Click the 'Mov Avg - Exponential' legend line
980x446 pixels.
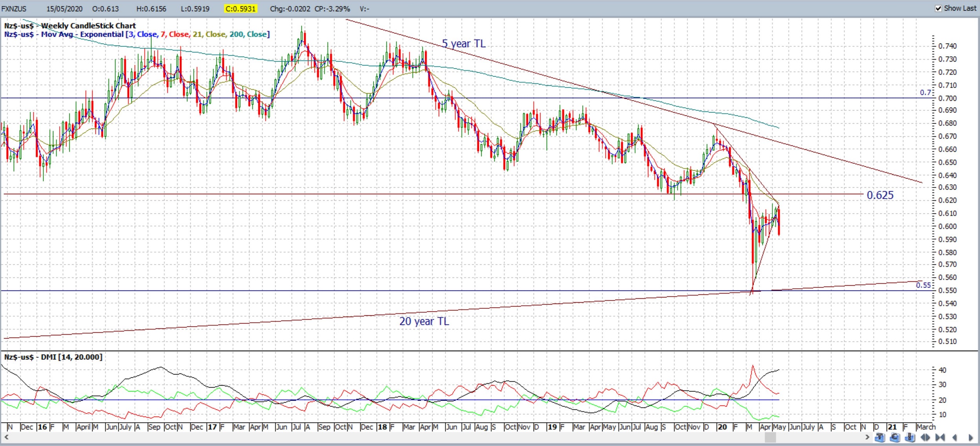click(x=137, y=34)
